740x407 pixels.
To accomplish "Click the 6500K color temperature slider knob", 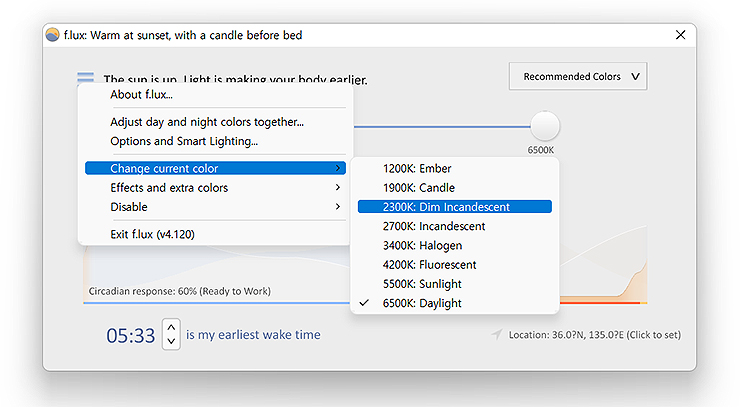I will point(545,126).
